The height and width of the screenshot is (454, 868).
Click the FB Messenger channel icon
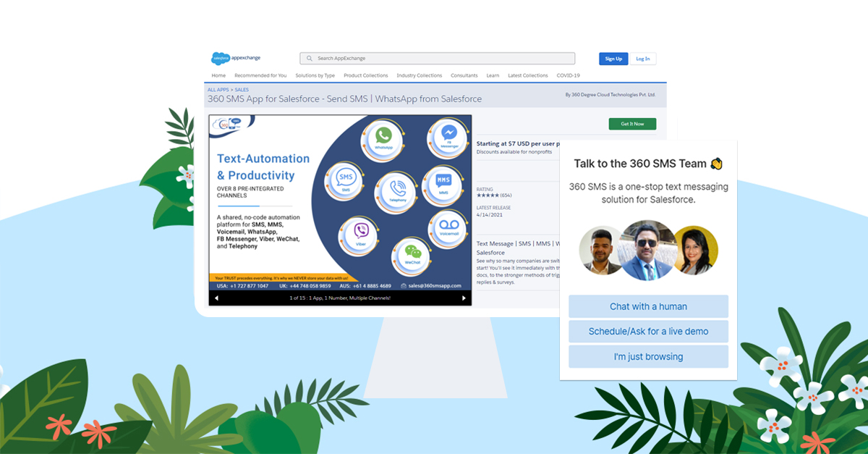448,135
